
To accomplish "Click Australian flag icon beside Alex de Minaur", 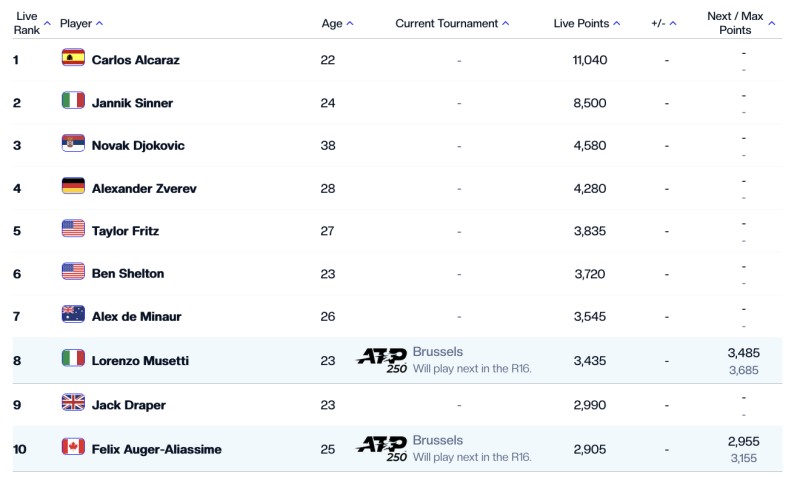I will 73,315.
